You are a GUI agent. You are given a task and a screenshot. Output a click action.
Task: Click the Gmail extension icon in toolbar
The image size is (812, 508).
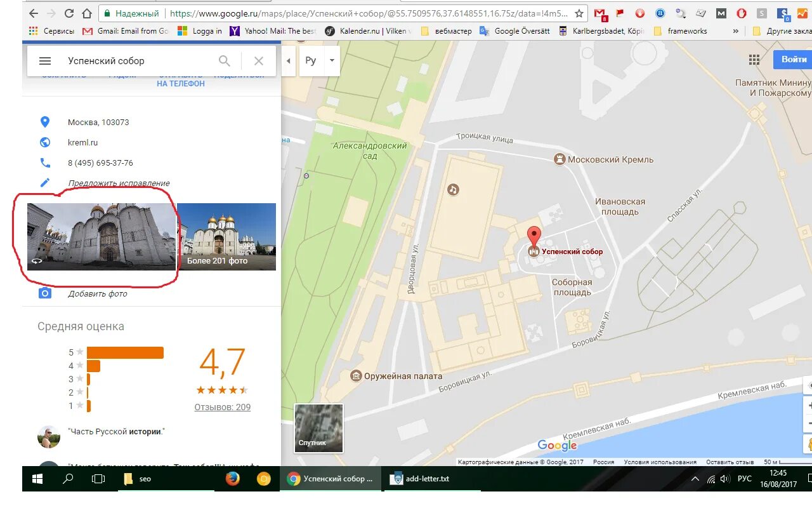pyautogui.click(x=600, y=13)
